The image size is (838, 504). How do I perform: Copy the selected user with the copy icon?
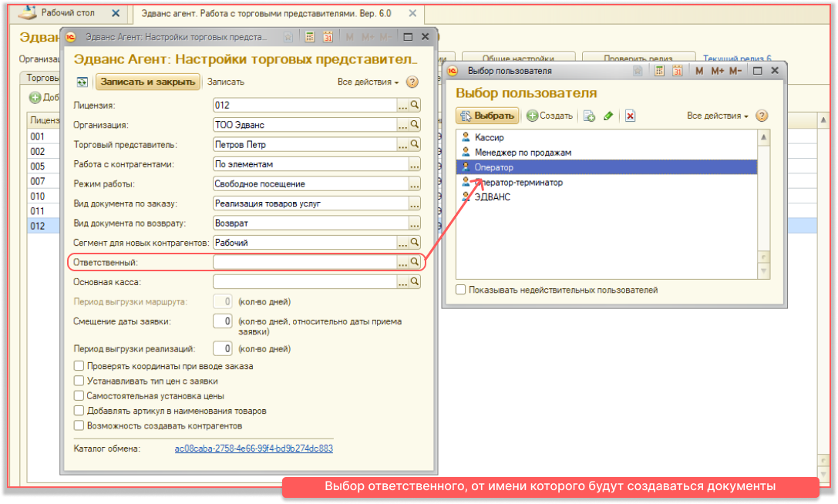coord(590,116)
